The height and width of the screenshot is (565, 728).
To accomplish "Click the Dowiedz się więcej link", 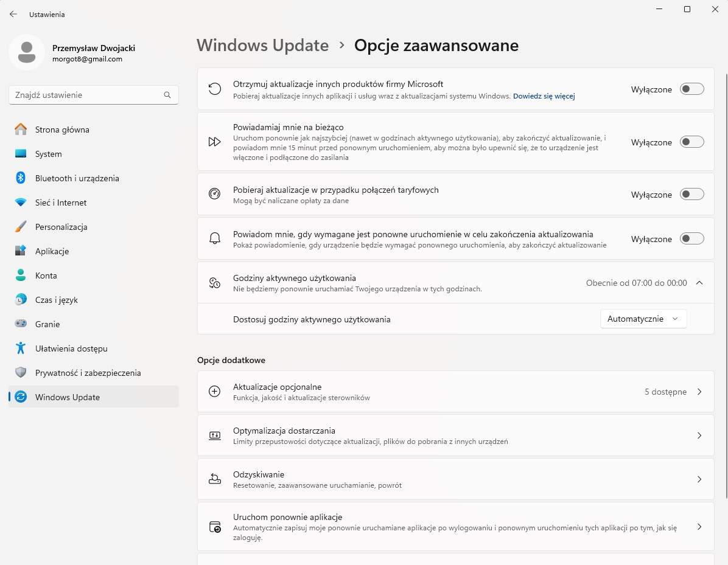I will point(544,96).
